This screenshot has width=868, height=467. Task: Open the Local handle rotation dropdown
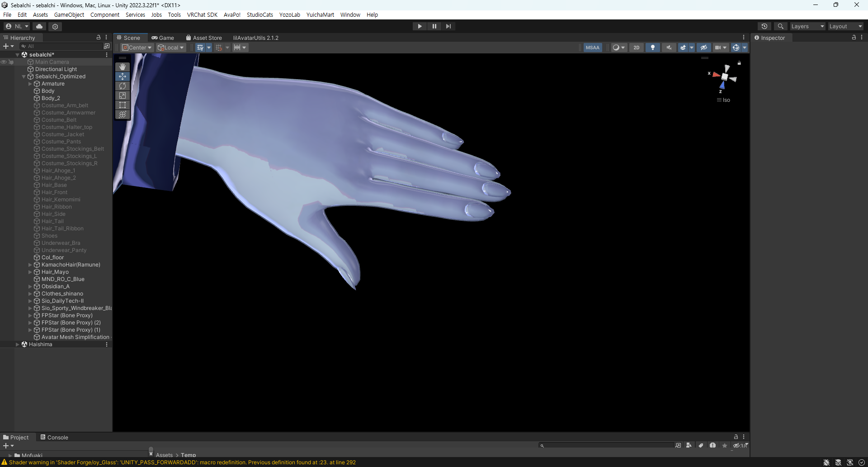[171, 48]
